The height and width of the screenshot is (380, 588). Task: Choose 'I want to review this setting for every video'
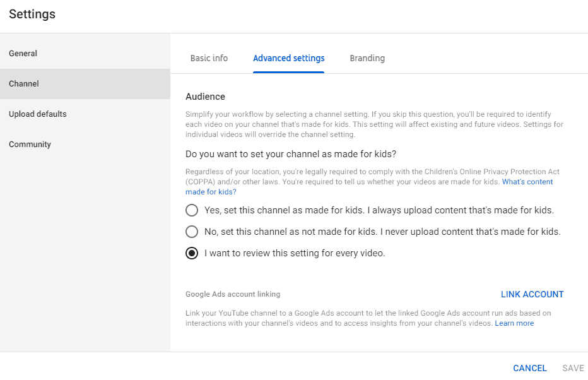[192, 253]
